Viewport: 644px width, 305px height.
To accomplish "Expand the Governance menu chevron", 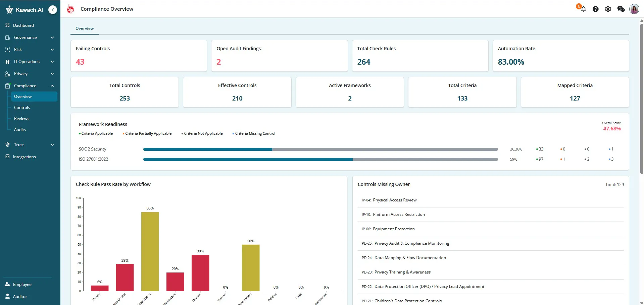I will pos(52,38).
